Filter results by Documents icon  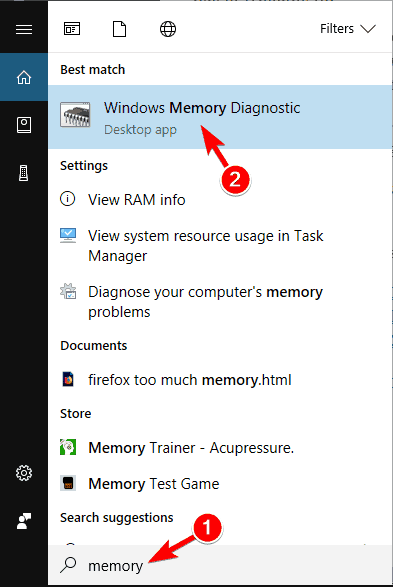[x=119, y=29]
